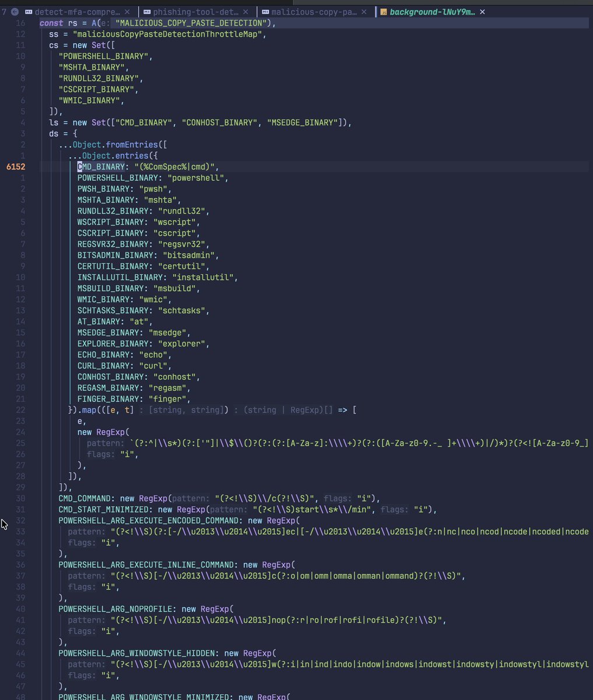
Task: Click the "RUNDLL32_BINARY" string in cs Set
Action: pos(99,78)
